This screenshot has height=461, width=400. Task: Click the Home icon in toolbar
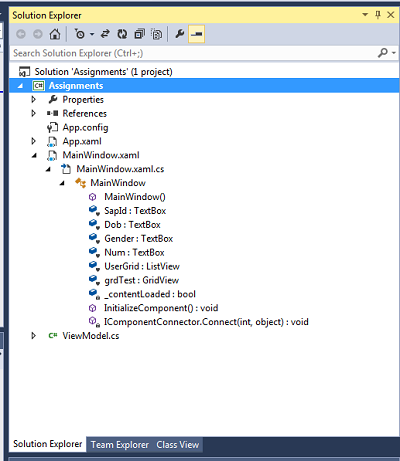[55, 34]
